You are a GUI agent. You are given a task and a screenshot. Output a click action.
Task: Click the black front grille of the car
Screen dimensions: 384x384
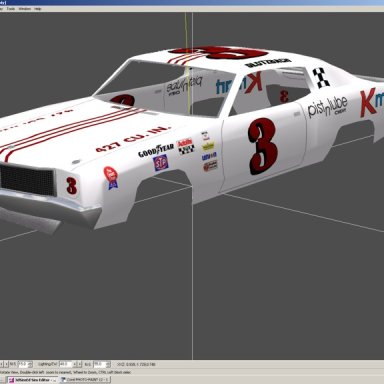pyautogui.click(x=27, y=180)
